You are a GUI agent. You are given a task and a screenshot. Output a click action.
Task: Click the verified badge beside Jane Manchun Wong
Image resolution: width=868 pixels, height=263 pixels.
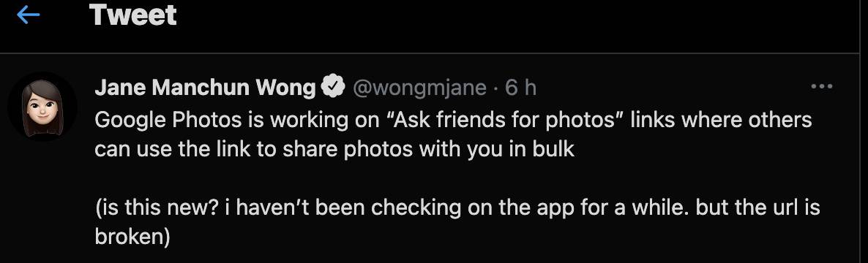click(334, 87)
